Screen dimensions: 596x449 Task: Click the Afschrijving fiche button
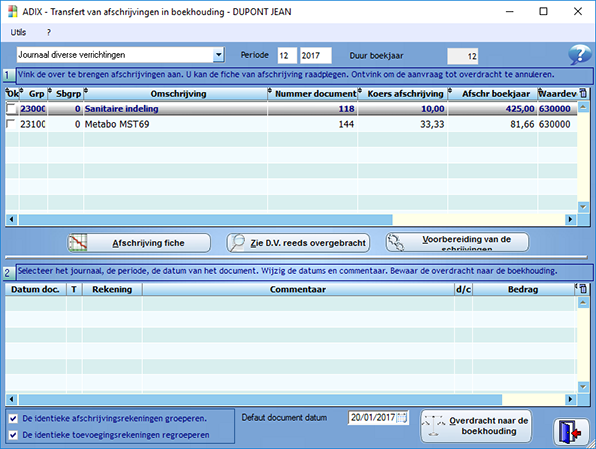click(139, 243)
